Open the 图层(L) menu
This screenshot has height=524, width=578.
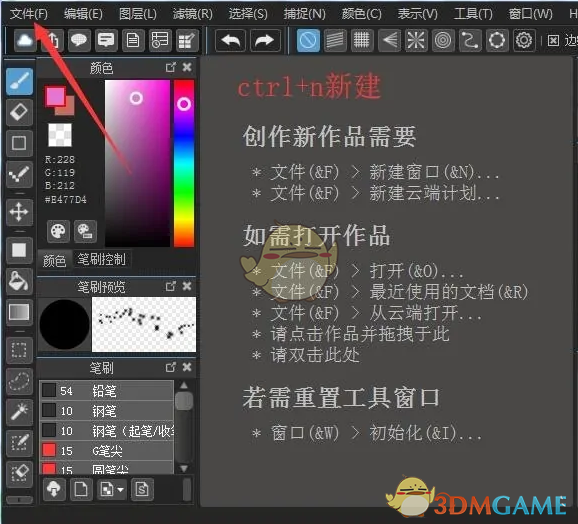(x=138, y=14)
